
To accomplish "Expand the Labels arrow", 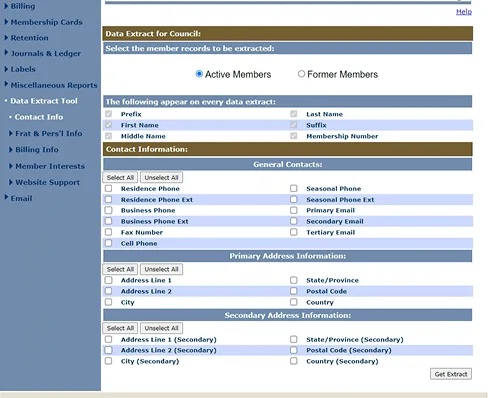I will point(6,69).
